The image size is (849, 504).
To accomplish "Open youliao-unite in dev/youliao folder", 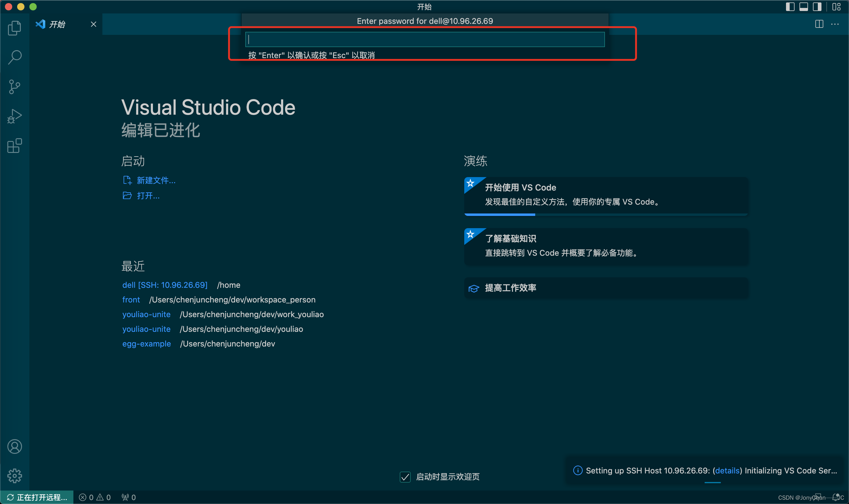I will [146, 329].
